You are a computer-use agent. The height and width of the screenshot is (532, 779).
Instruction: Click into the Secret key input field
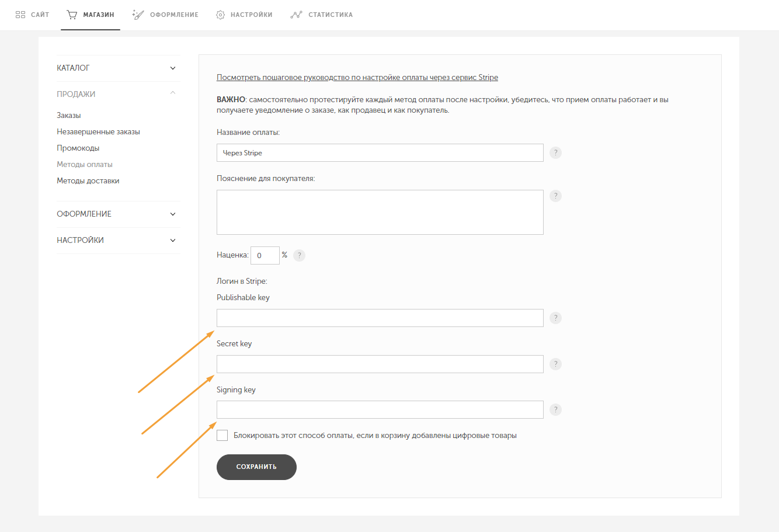(380, 364)
